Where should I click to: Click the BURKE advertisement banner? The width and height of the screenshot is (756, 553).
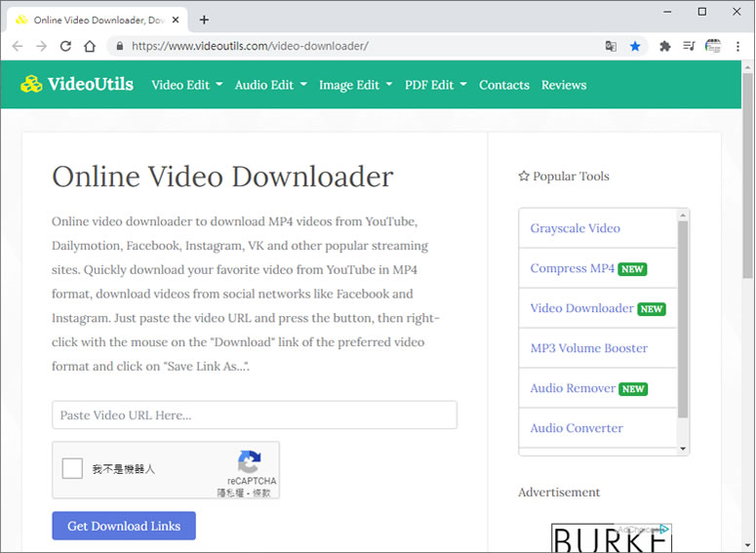pos(612,538)
